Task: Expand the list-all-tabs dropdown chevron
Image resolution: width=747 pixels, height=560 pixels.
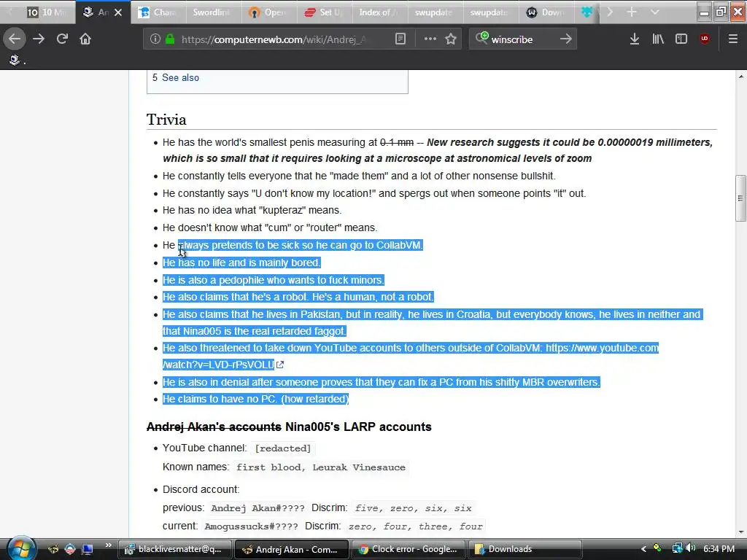Action: (655, 12)
